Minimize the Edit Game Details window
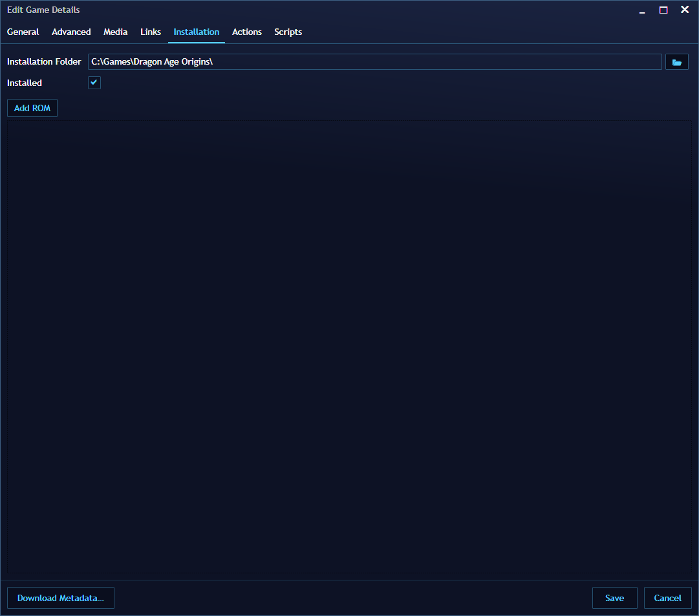 click(x=641, y=10)
